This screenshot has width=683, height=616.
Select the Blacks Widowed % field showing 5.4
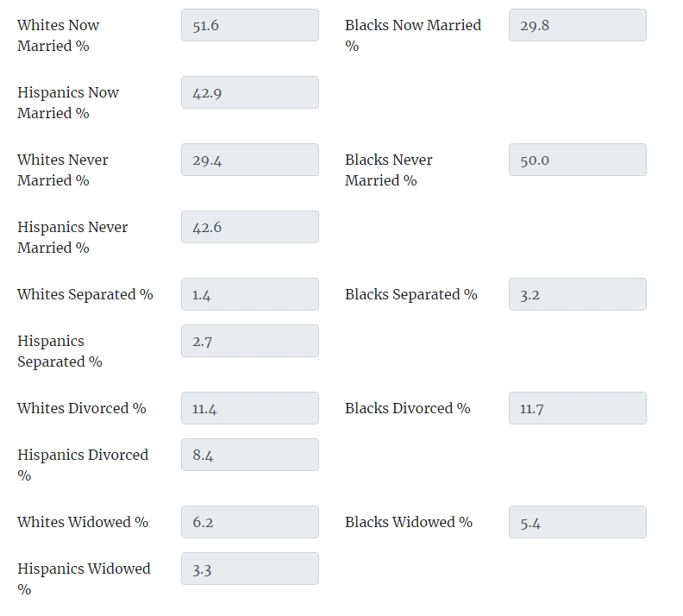coord(577,522)
